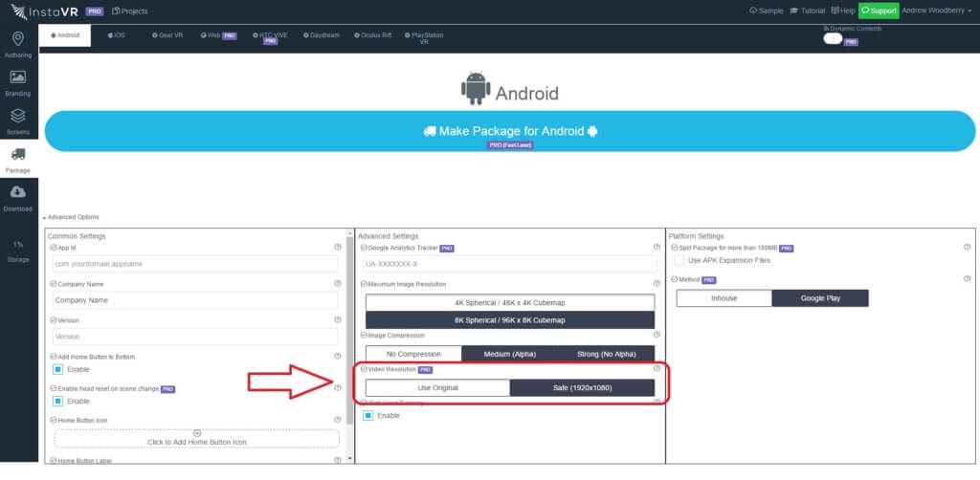Open the Screens section in sidebar

[x=18, y=121]
